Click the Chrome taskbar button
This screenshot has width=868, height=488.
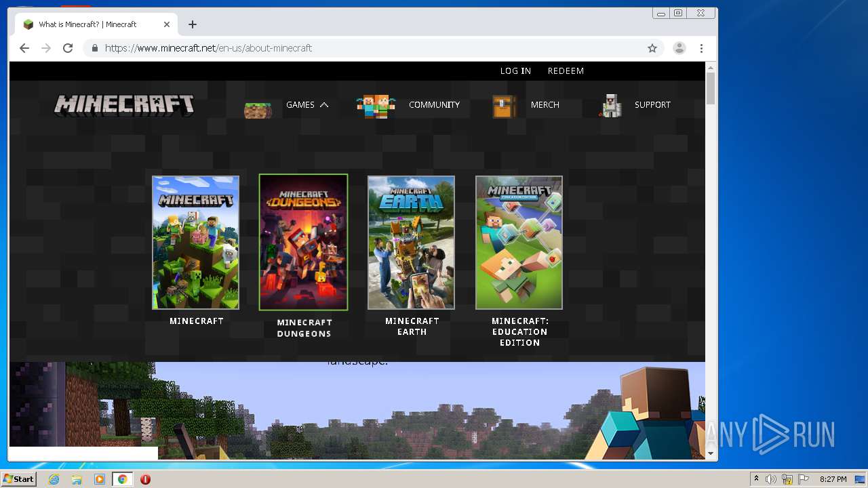[123, 479]
